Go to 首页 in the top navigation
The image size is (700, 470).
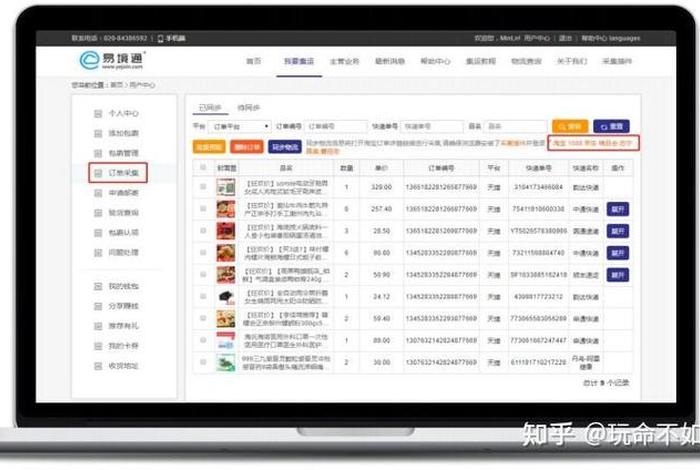tap(254, 61)
